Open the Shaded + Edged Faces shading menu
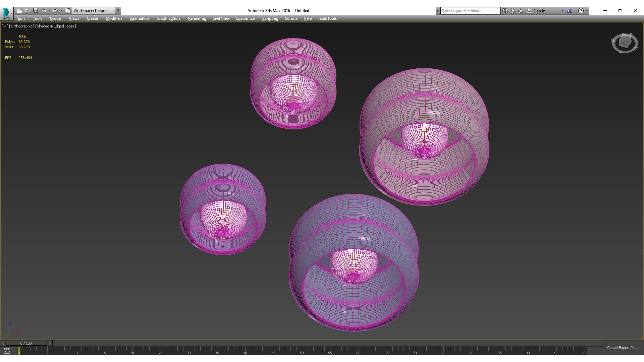644x362 pixels. tap(56, 26)
